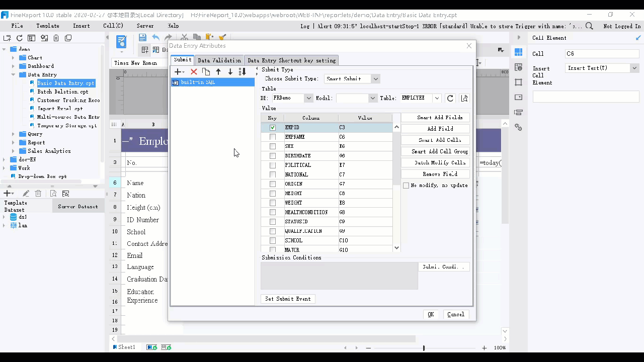Refresh the table list in the dialog
The image size is (644, 362).
pos(450,98)
